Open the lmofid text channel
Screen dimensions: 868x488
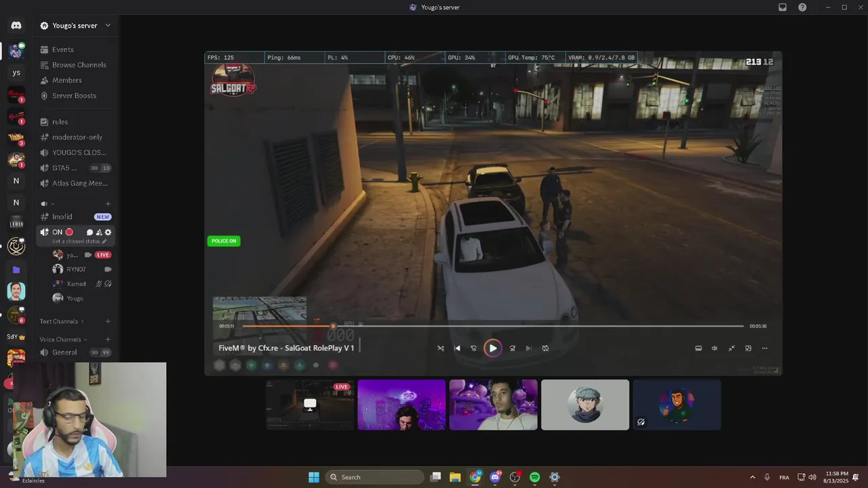click(75, 217)
